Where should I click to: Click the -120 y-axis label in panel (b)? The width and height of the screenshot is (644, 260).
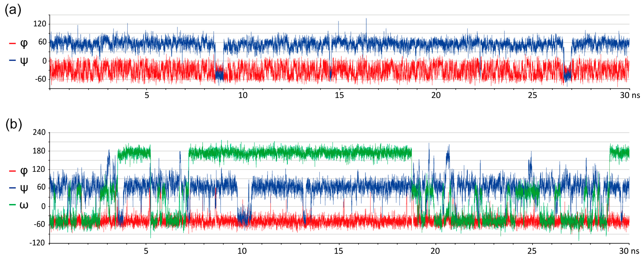(x=37, y=243)
